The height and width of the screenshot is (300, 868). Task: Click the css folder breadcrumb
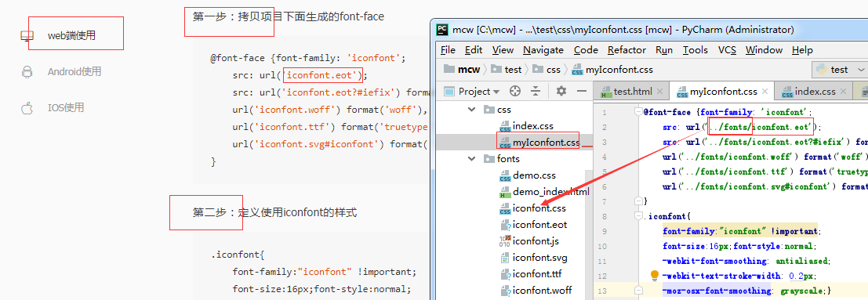point(547,70)
